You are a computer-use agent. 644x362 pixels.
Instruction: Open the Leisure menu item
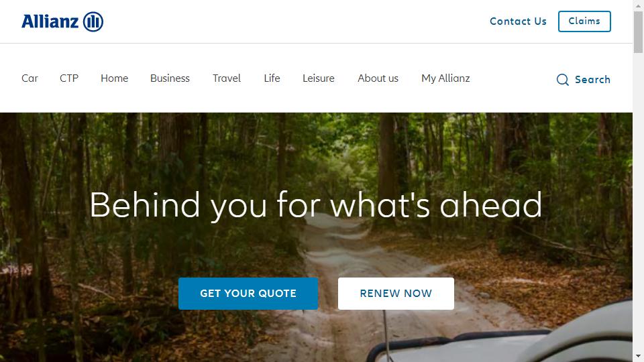pyautogui.click(x=319, y=78)
